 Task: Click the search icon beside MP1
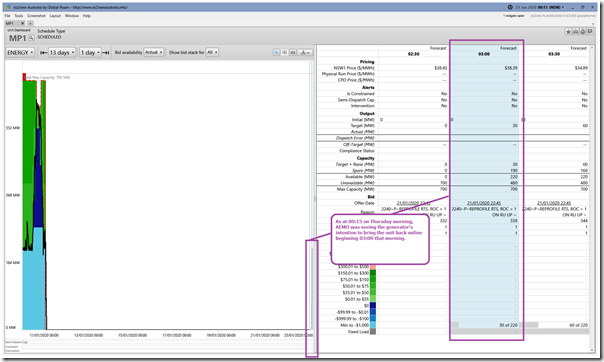31,38
